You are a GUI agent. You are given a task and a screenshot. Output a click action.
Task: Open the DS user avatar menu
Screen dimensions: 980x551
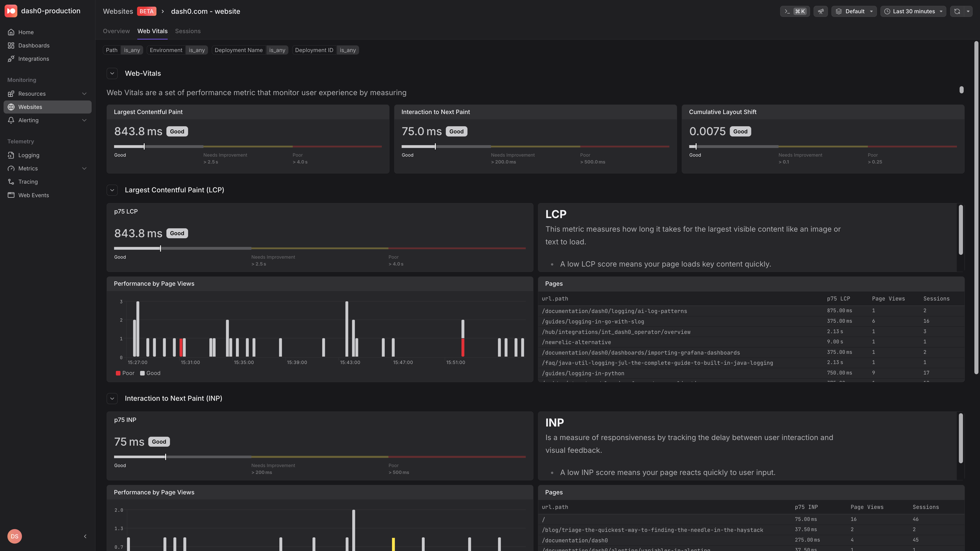coord(15,536)
